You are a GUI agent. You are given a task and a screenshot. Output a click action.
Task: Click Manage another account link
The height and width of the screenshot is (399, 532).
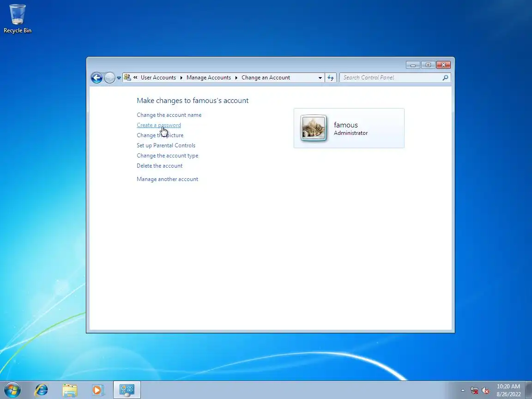tap(167, 179)
